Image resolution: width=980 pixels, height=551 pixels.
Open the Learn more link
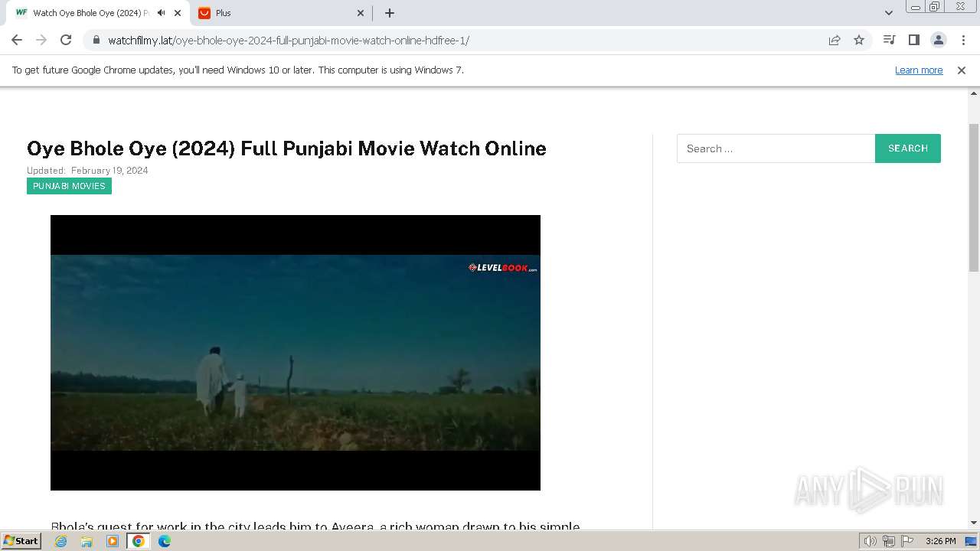click(x=919, y=70)
